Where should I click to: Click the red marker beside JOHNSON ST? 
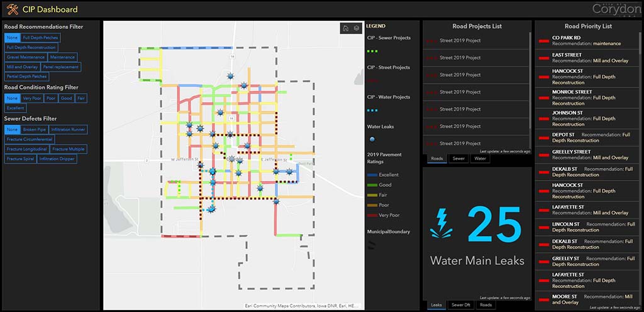click(x=544, y=118)
